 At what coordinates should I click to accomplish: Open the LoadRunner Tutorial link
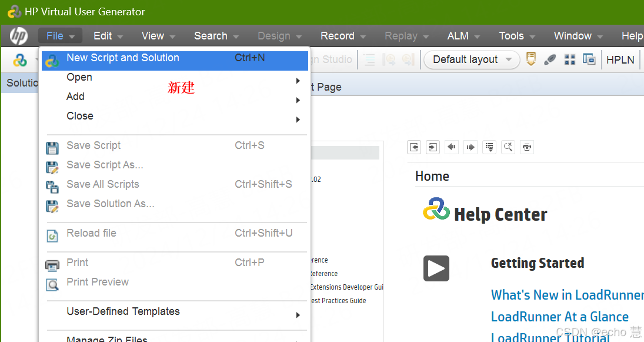[x=550, y=337]
